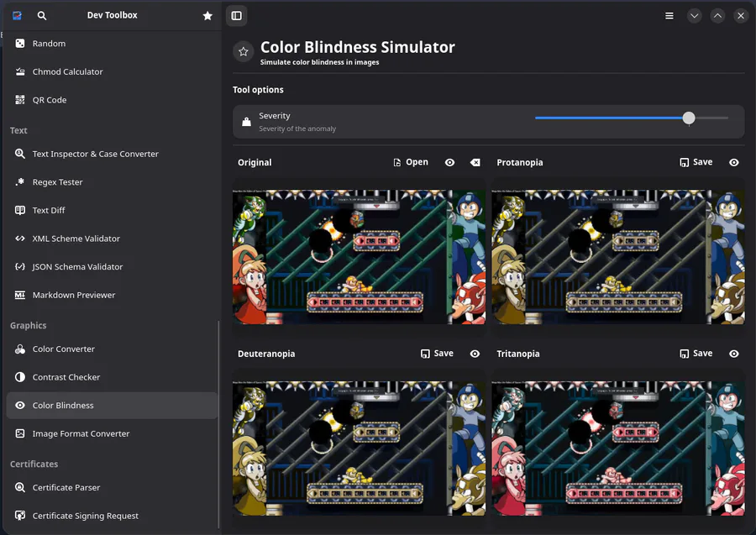
Task: Save the Protanopia image
Action: [696, 162]
